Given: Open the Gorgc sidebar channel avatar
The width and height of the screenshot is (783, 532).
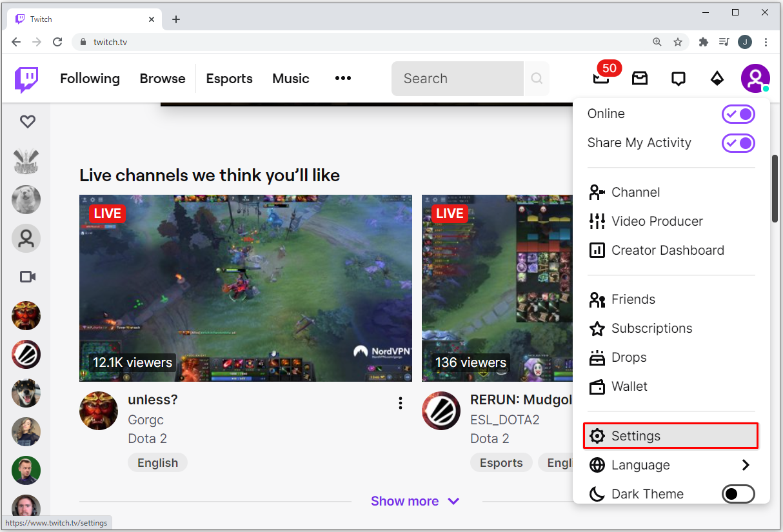Looking at the screenshot, I should [x=26, y=316].
